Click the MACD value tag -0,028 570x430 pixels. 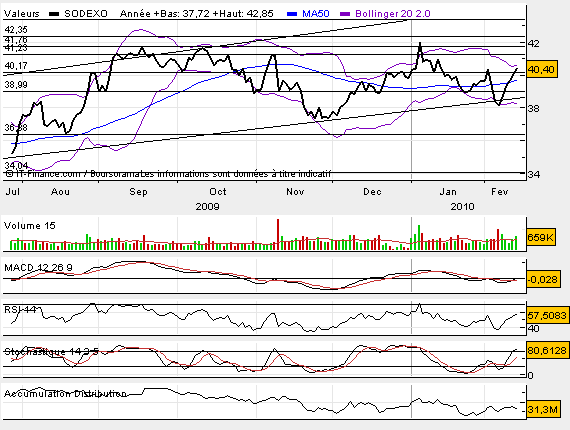[542, 280]
